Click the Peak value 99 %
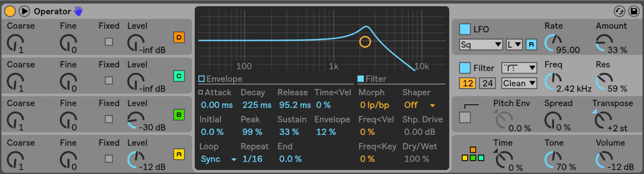The height and width of the screenshot is (174, 644). click(252, 132)
